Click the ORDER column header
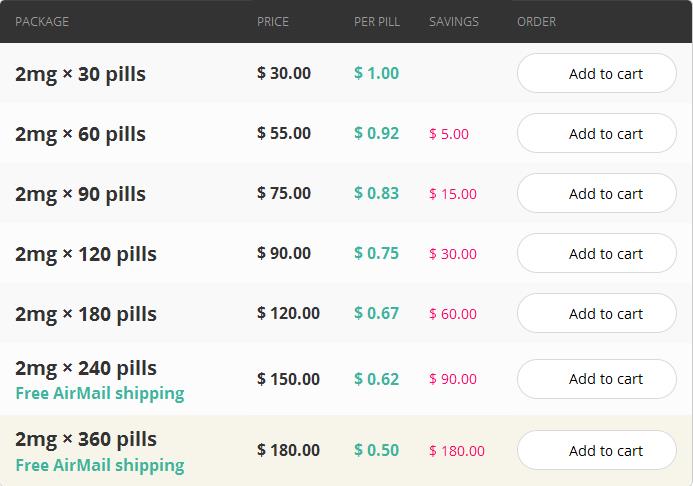Viewport: 693px width, 486px height. coord(537,22)
